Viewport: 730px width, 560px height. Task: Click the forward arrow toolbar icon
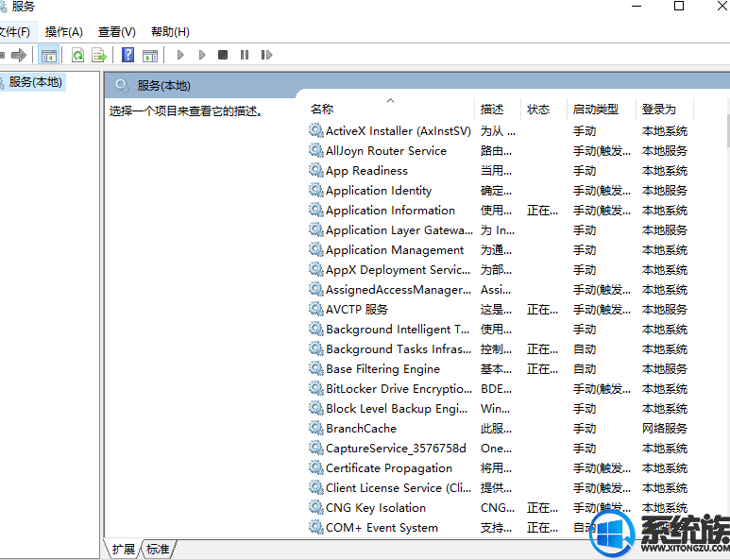click(x=19, y=55)
